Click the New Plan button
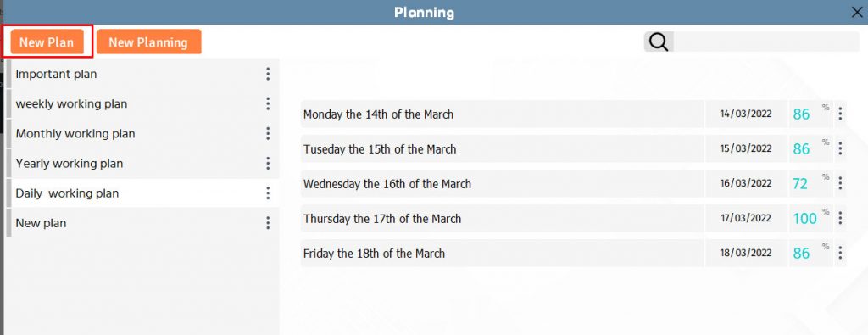 point(47,42)
